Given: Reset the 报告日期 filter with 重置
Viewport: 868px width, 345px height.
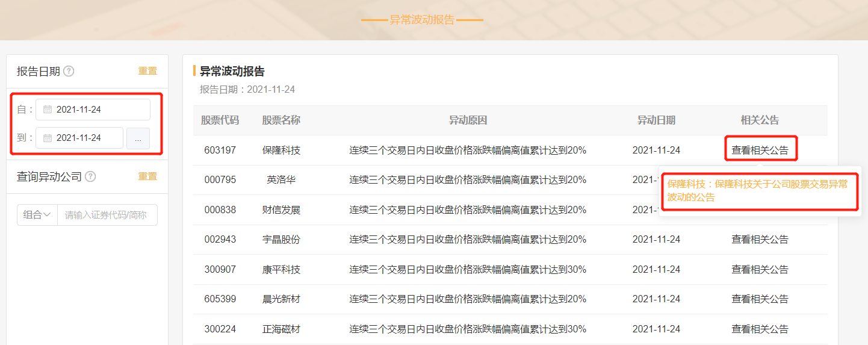Looking at the screenshot, I should coord(147,71).
